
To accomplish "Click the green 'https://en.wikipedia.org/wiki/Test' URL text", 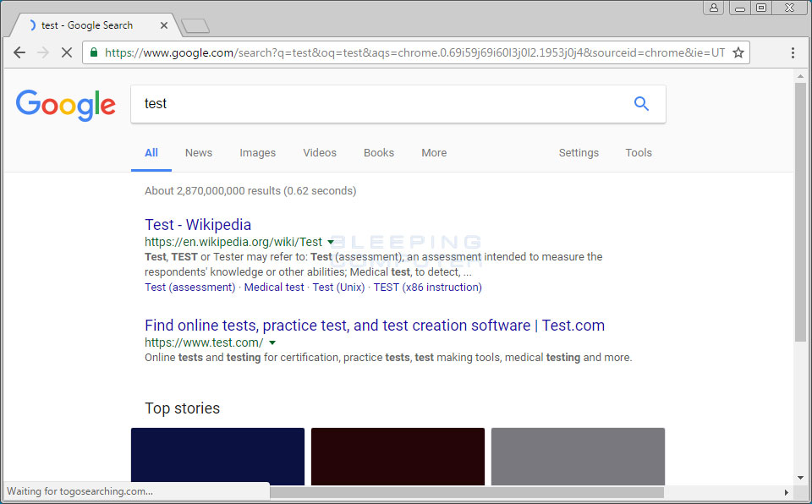I will click(233, 242).
